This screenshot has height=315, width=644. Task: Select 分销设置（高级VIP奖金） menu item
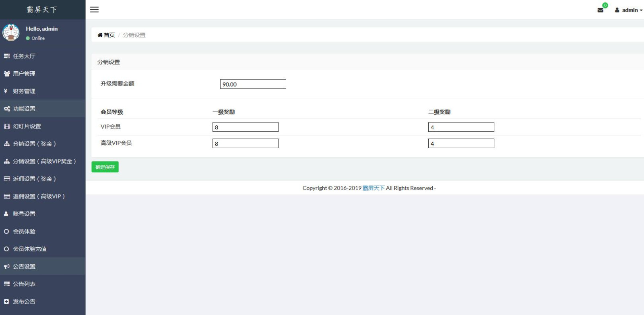pos(44,161)
